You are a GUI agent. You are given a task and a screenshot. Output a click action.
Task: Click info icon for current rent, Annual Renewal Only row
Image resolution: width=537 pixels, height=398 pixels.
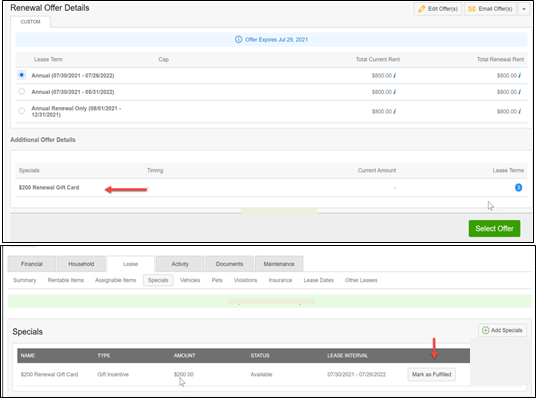395,111
